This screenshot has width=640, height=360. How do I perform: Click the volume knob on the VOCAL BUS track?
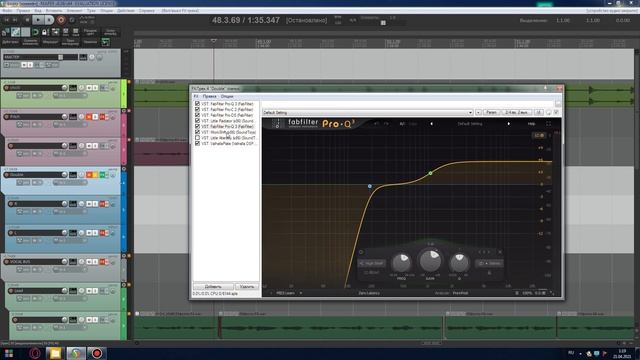[x=64, y=262]
